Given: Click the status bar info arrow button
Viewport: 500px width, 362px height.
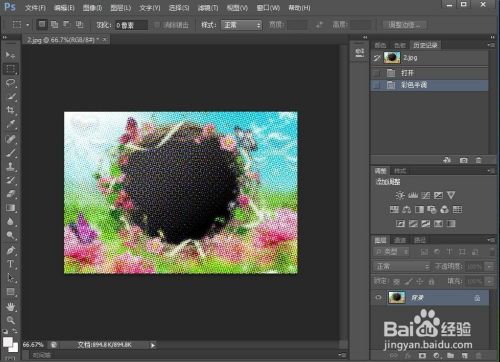Looking at the screenshot, I should pos(153,345).
